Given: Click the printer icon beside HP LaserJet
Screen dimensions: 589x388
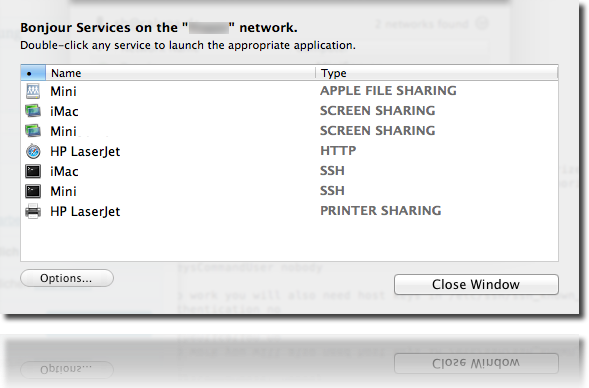Looking at the screenshot, I should pyautogui.click(x=33, y=211).
